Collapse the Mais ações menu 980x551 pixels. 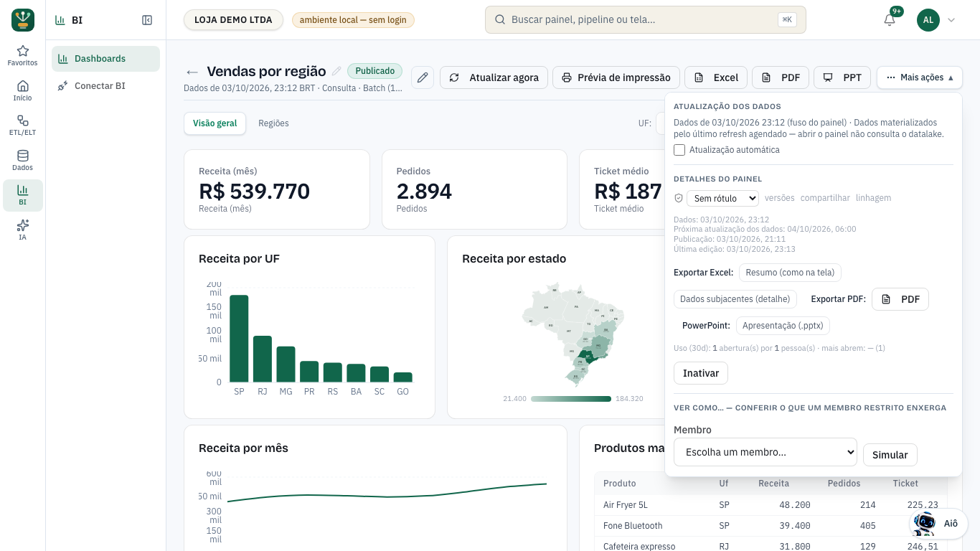[920, 77]
